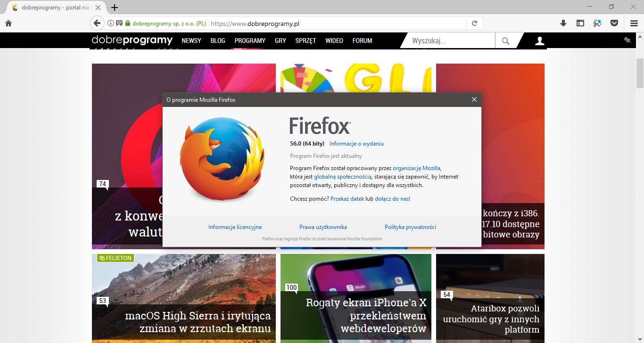Select the dobreprogramy tab
The image size is (644, 343).
pos(57,8)
